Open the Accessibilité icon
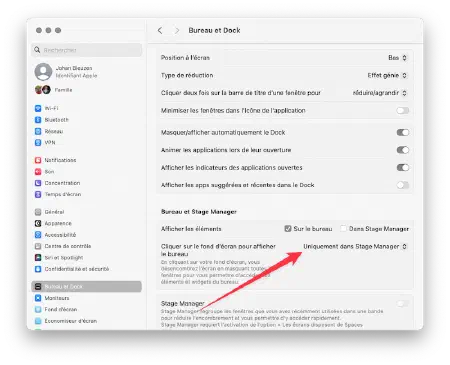450x365 pixels. coord(38,235)
